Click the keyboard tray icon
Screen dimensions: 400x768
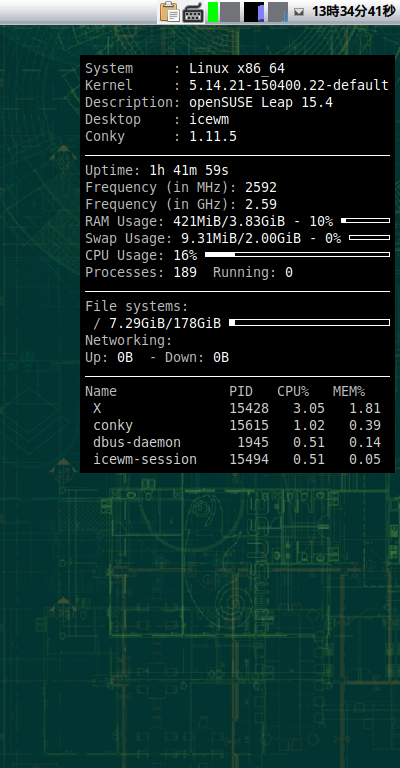tap(193, 13)
